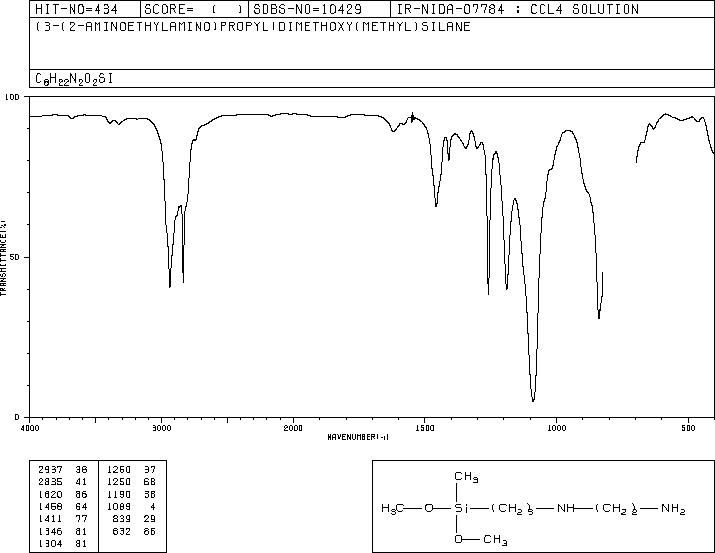
Task: Click the (CH2)2 group in the structure
Action: coord(616,509)
